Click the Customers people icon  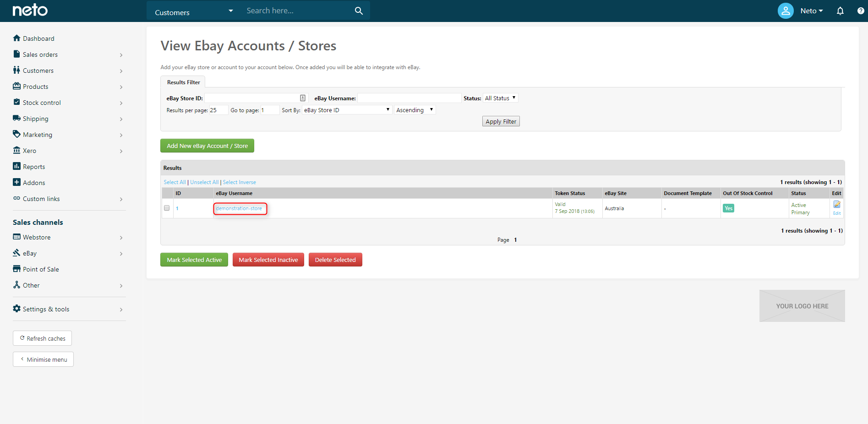pyautogui.click(x=17, y=70)
